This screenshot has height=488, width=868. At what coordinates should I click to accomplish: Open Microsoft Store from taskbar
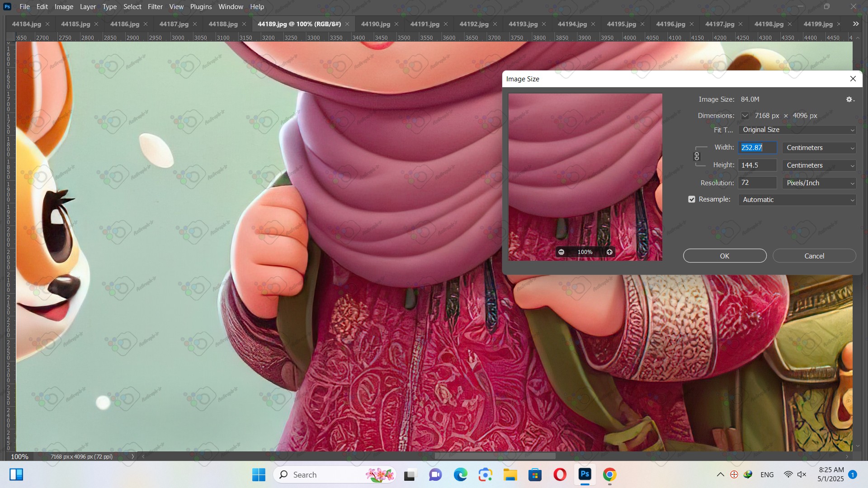535,474
